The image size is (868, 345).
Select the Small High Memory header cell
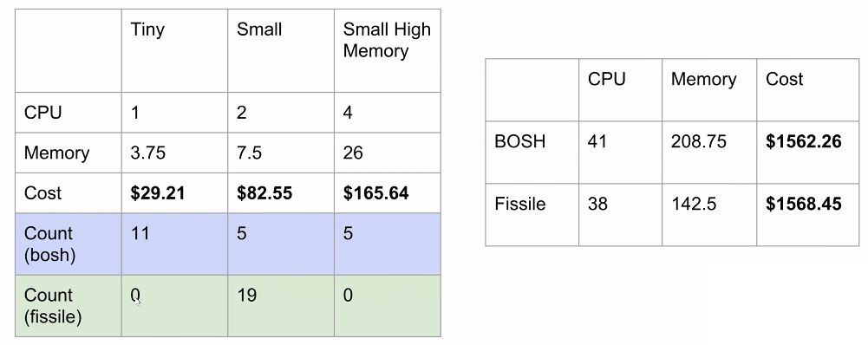(388, 50)
